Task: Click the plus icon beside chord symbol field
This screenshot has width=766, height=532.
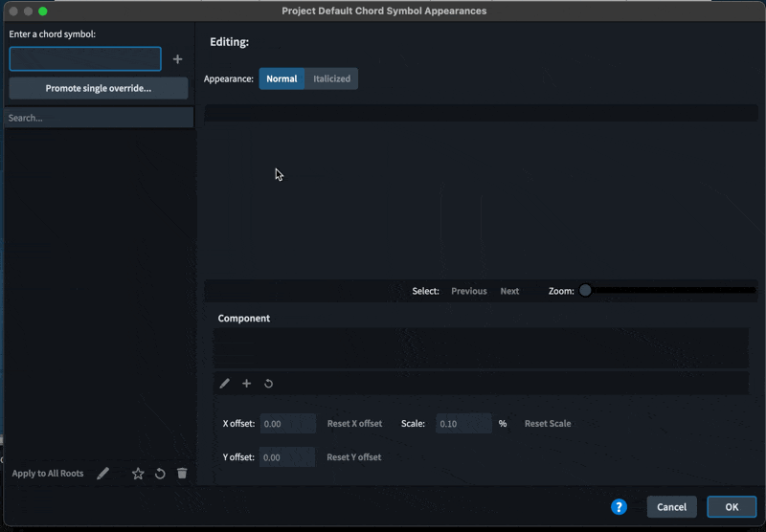Action: [178, 59]
